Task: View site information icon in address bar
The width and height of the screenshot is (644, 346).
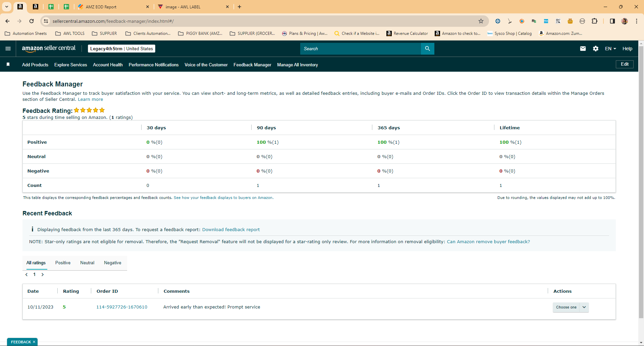Action: click(x=46, y=21)
